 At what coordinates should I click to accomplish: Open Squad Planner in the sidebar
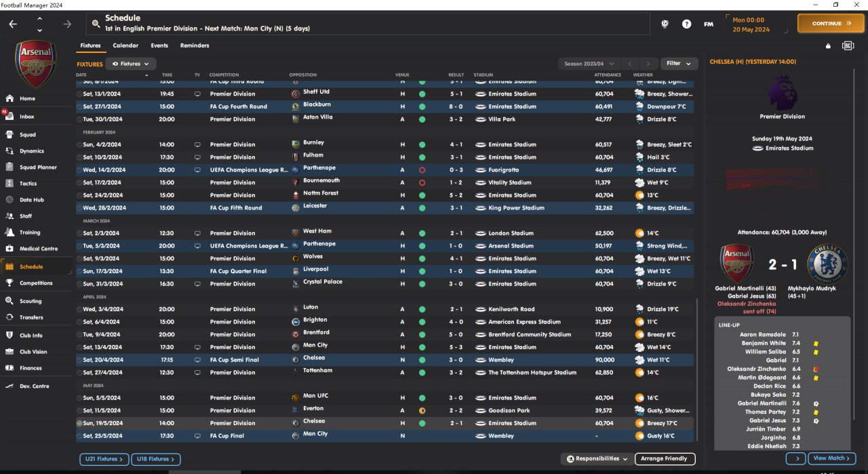tap(37, 167)
